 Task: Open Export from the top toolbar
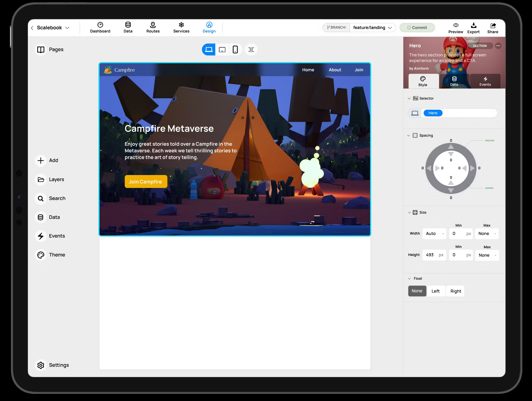click(473, 28)
